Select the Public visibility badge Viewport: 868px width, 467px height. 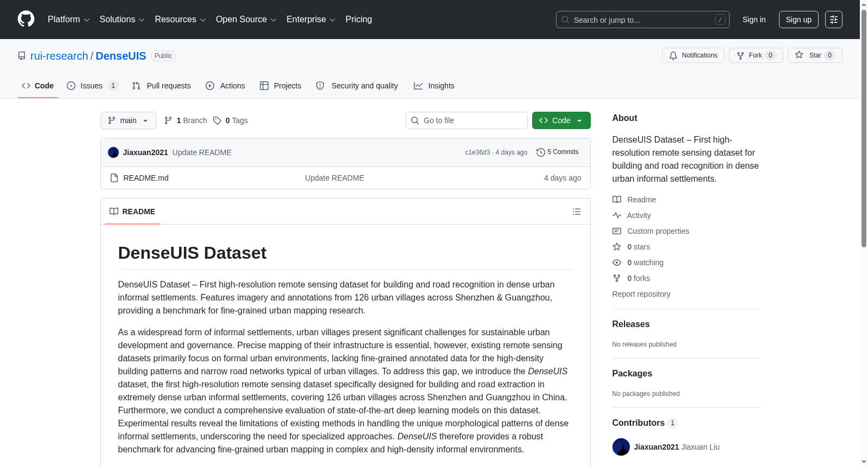point(163,56)
